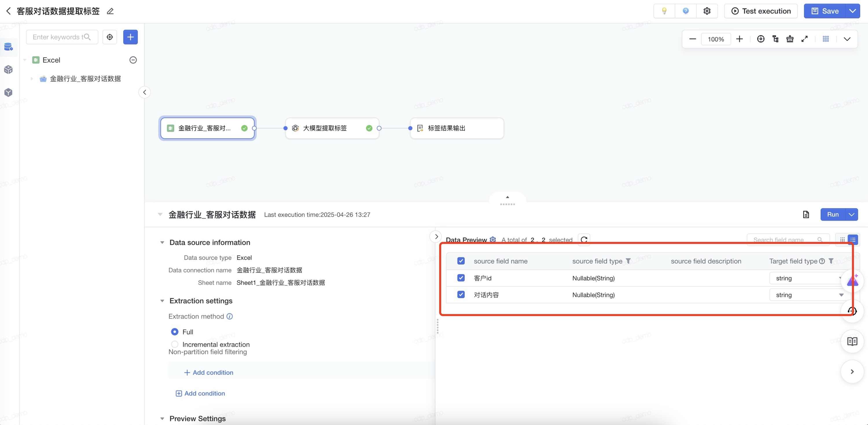
Task: Uncheck the 客户id field checkbox
Action: (461, 278)
